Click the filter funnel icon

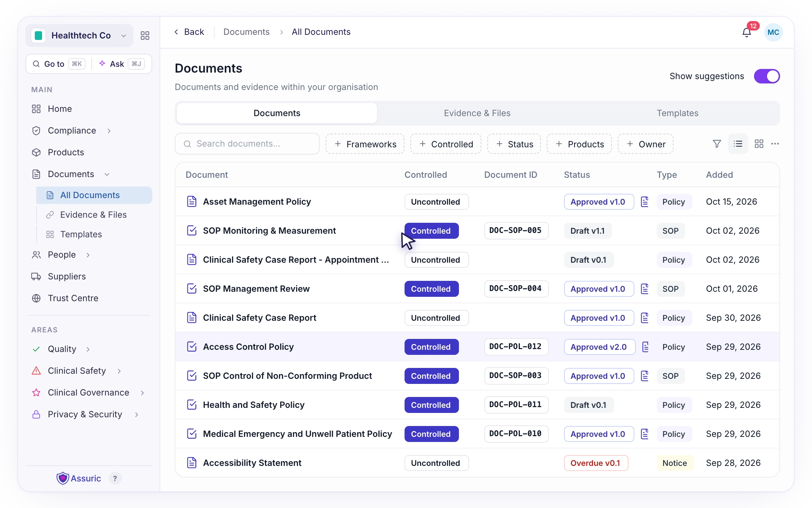[717, 144]
